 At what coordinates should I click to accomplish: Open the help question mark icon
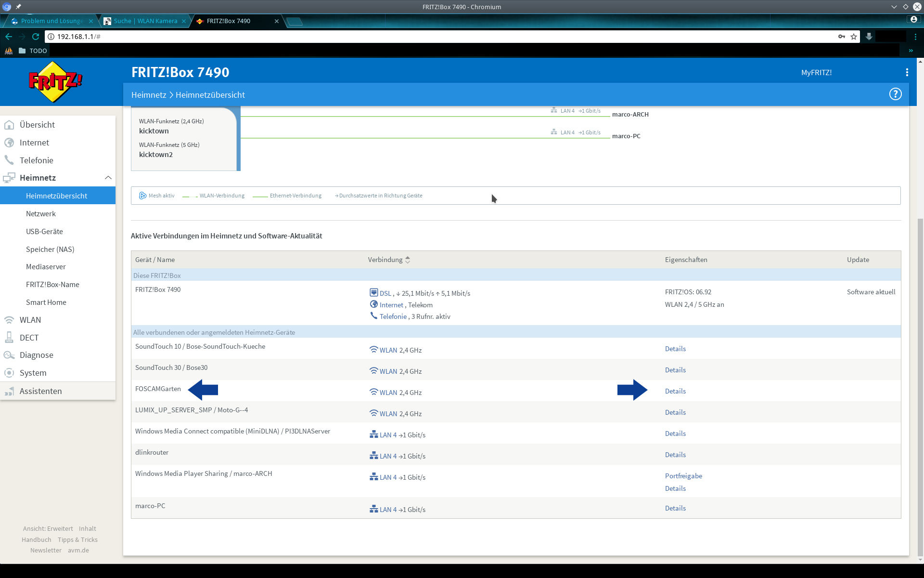point(895,94)
